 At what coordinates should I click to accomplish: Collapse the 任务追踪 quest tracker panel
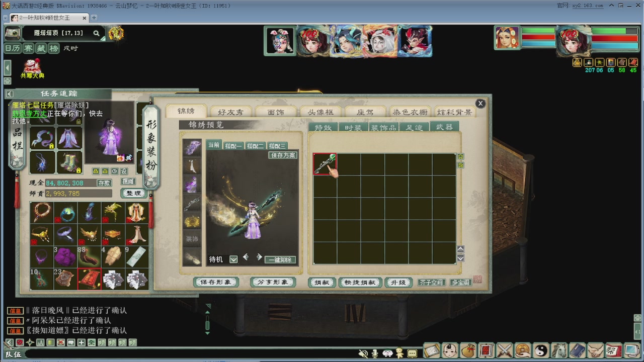10,94
